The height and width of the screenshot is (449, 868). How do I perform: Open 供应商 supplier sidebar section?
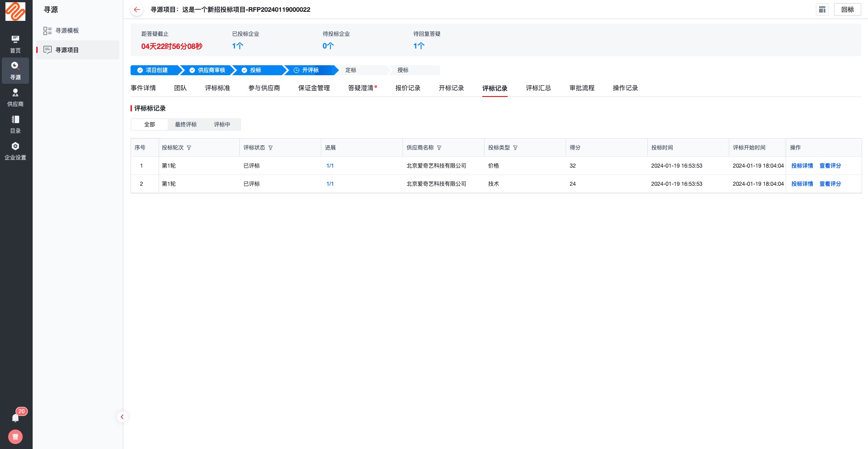coord(15,97)
